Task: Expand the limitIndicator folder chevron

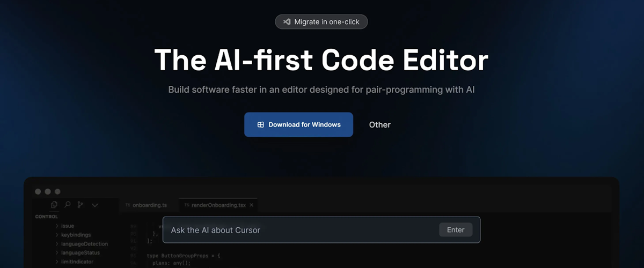Action: (x=57, y=262)
